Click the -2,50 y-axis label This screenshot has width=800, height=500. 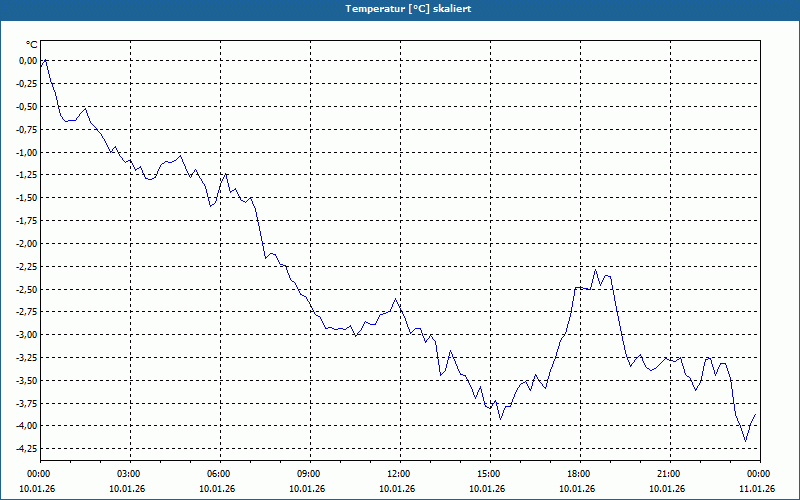pyautogui.click(x=27, y=289)
